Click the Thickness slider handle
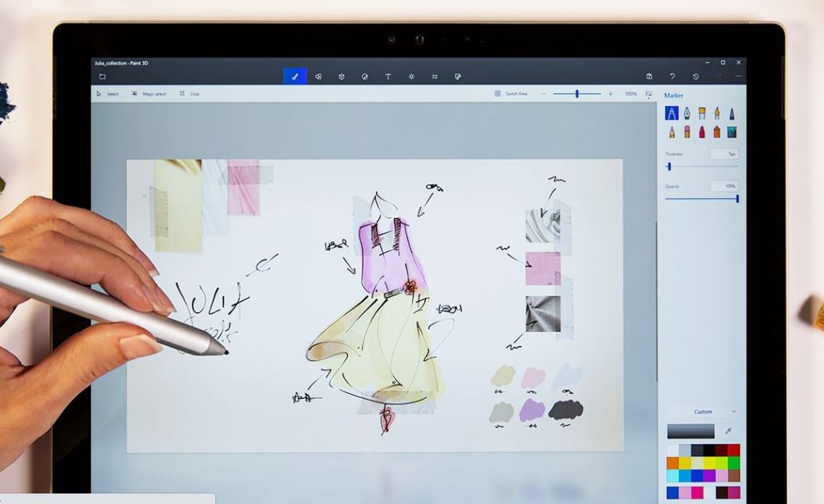Screen dimensions: 824x504 pyautogui.click(x=669, y=167)
